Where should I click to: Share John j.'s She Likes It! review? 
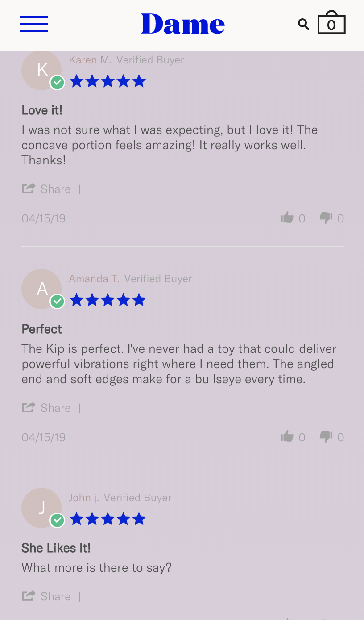click(x=46, y=596)
